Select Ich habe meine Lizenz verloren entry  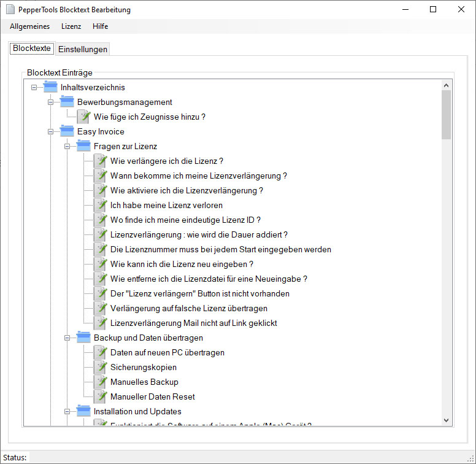tap(166, 205)
